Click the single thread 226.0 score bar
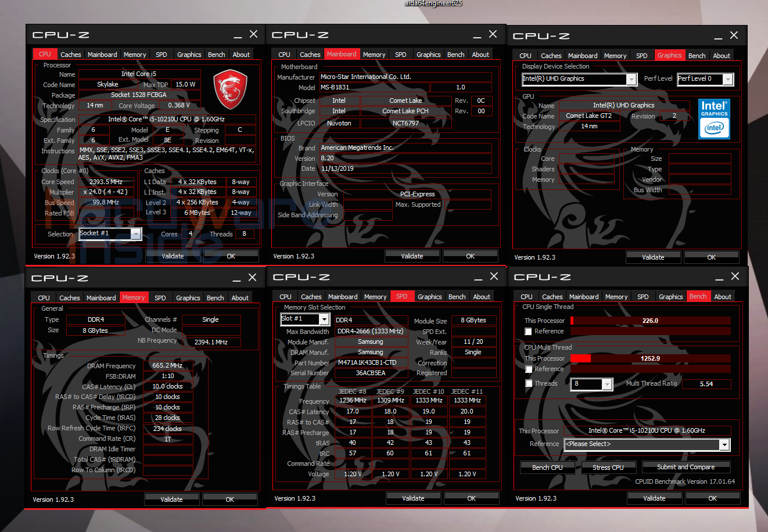768x532 pixels. pyautogui.click(x=650, y=321)
